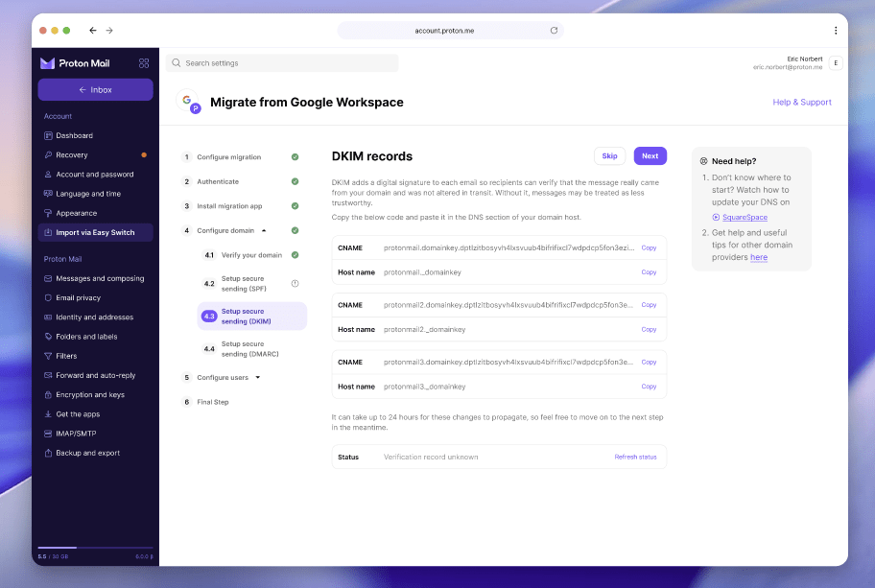Reload the page with refresh icon
The height and width of the screenshot is (588, 875).
click(x=554, y=30)
